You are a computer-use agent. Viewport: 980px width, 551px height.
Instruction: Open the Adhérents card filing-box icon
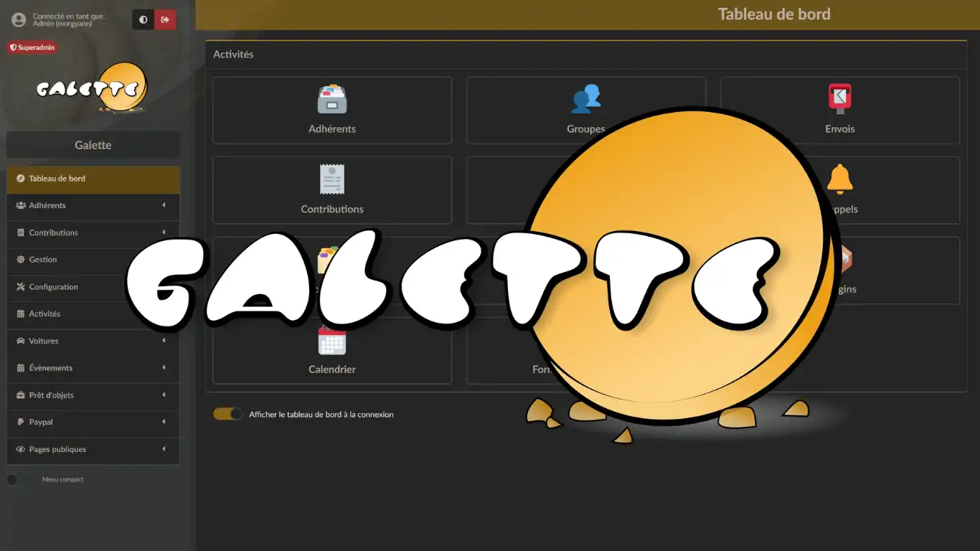(x=332, y=100)
